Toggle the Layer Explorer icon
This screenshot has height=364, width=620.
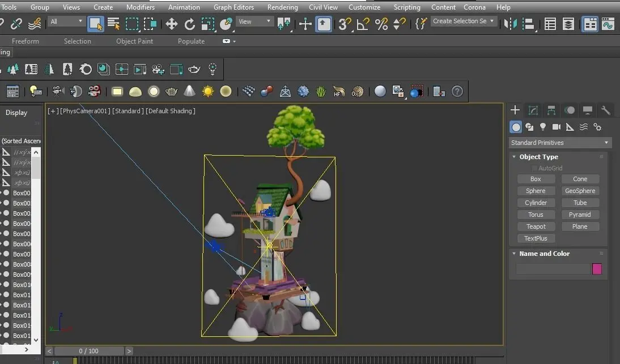coord(568,24)
